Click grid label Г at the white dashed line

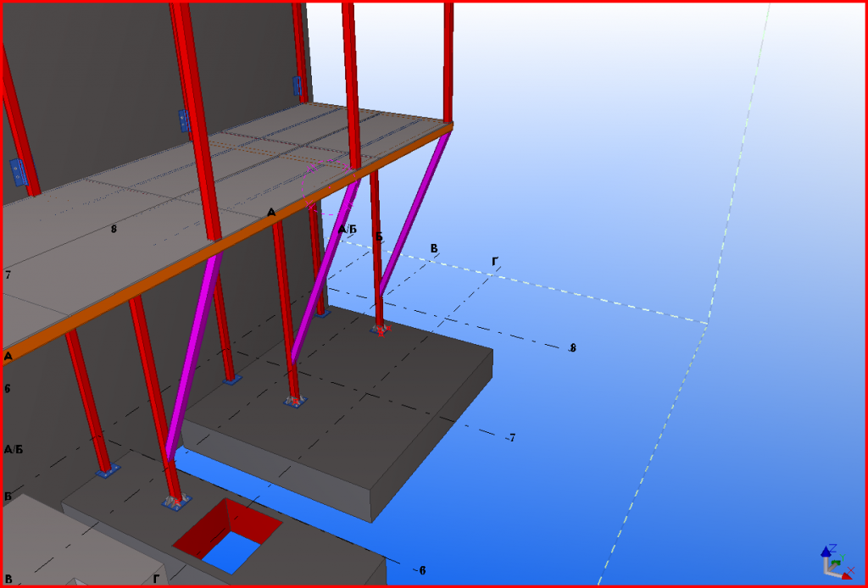[x=495, y=262]
